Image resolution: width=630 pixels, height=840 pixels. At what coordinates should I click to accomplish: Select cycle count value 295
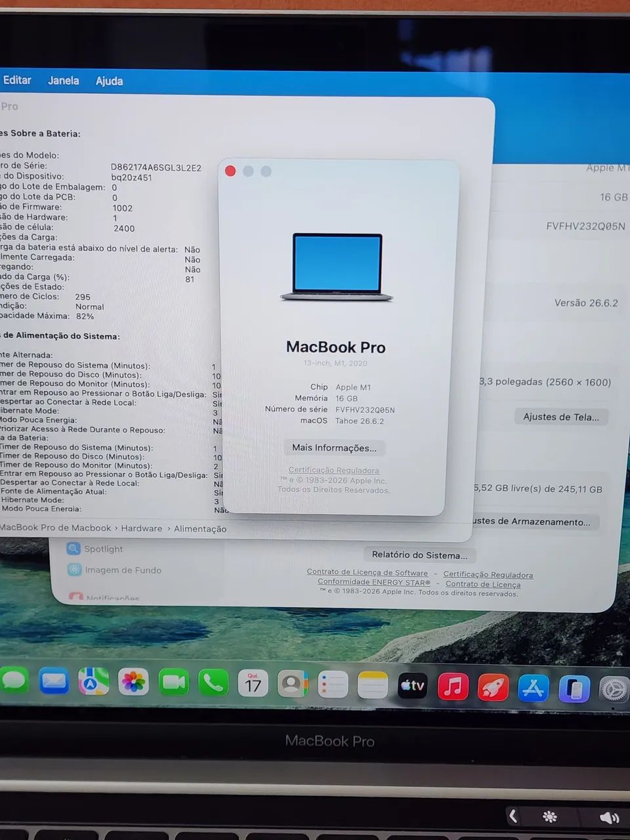[x=83, y=297]
